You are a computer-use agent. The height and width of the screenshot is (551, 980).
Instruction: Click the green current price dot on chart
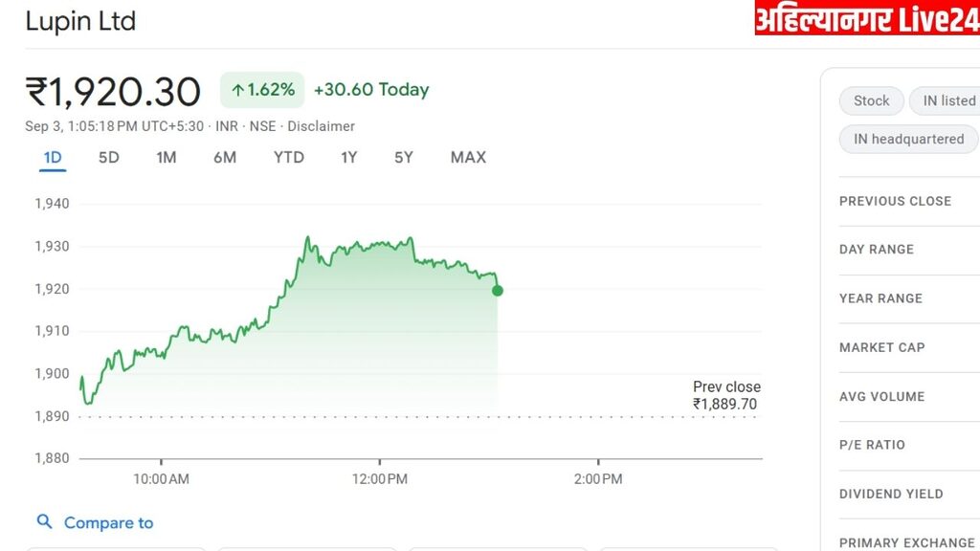(x=498, y=290)
